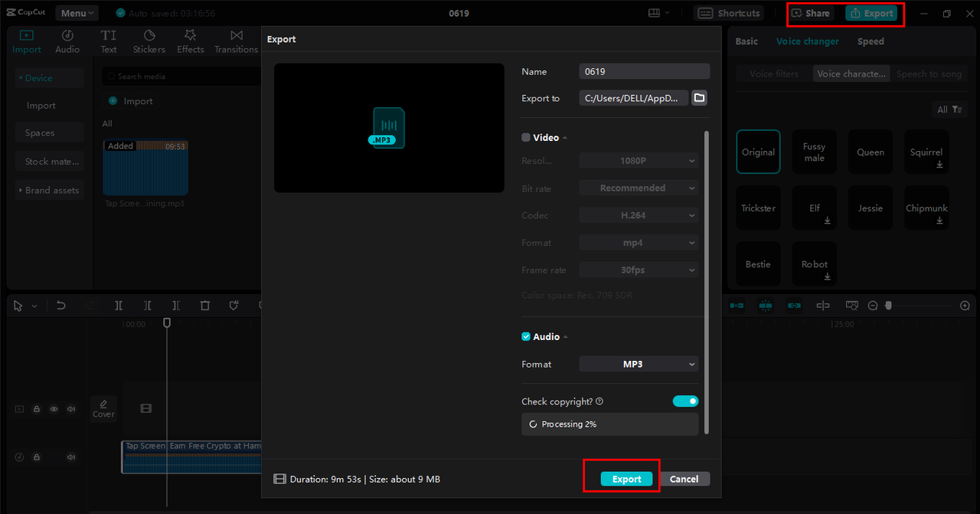Select the Tap Screen mp3 media thumbnail
The width and height of the screenshot is (980, 514).
[x=145, y=168]
